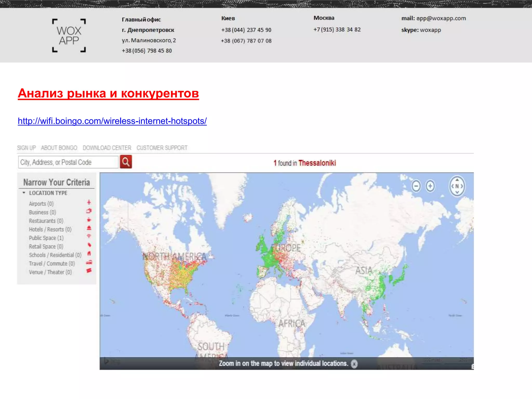Click the EUROPE label on map

pyautogui.click(x=286, y=248)
